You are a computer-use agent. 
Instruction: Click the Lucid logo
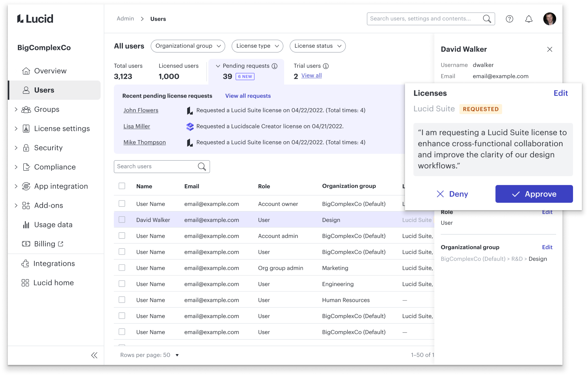click(x=35, y=19)
